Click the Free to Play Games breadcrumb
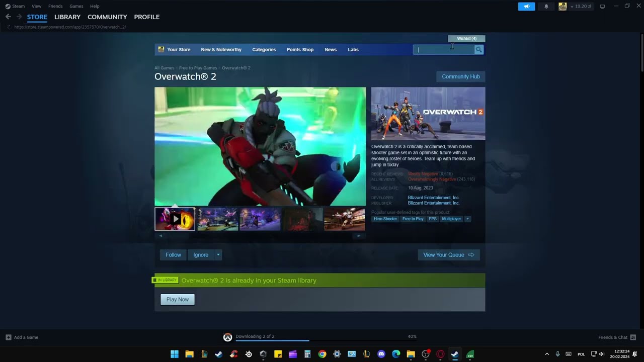The height and width of the screenshot is (362, 644). click(x=198, y=68)
